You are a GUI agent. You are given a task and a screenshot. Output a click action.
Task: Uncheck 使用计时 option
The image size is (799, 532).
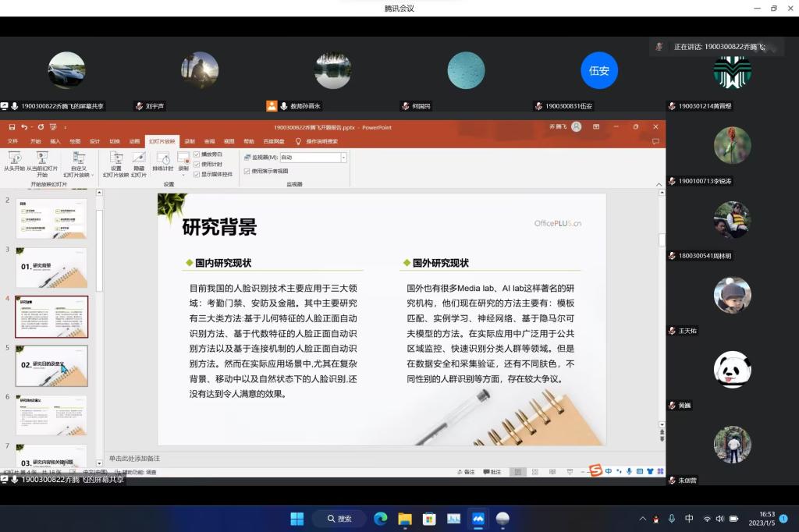point(197,164)
